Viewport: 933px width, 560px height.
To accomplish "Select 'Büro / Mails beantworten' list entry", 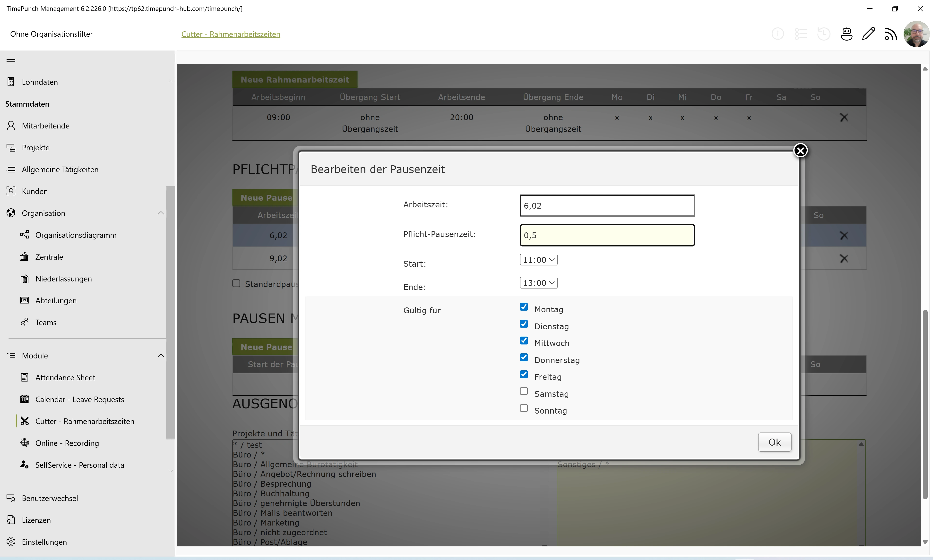I will click(x=283, y=513).
